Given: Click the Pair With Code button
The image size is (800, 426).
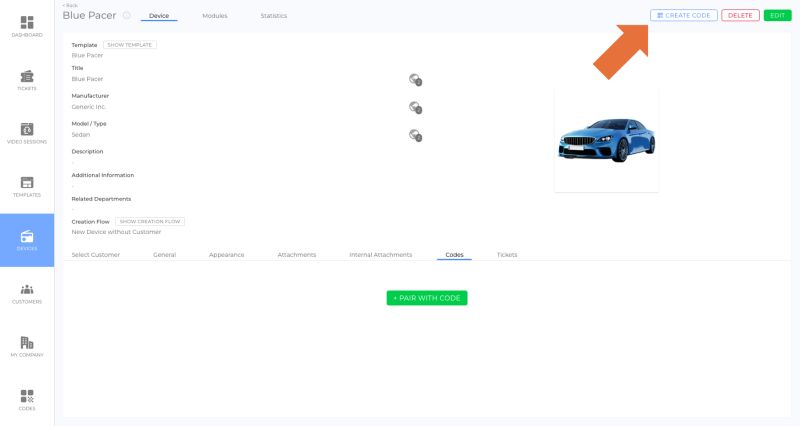Looking at the screenshot, I should 427,298.
